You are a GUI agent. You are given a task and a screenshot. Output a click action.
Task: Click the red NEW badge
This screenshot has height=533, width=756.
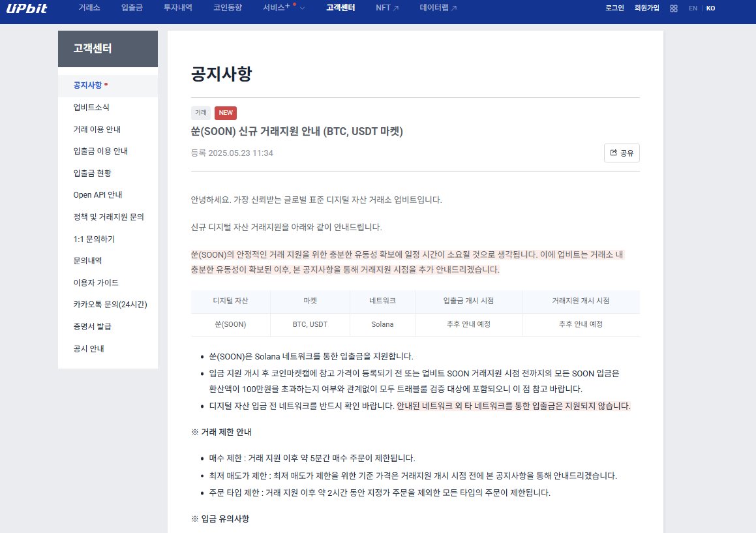(226, 113)
